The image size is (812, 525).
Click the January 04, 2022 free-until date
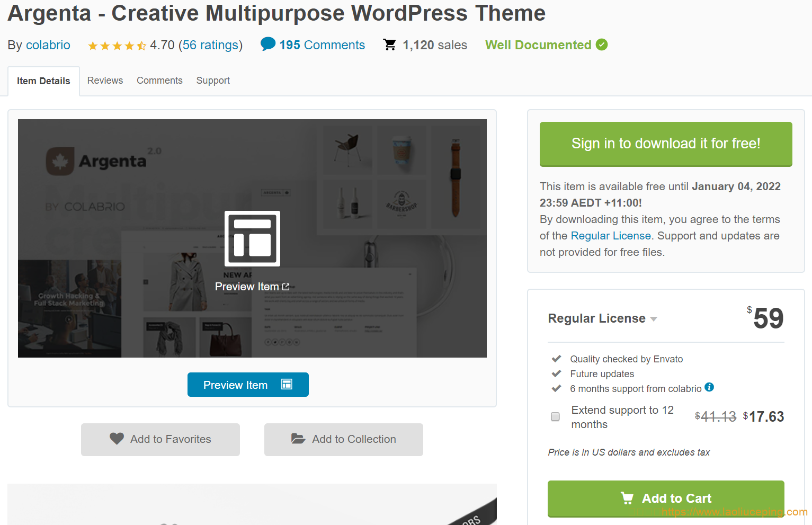pyautogui.click(x=736, y=186)
